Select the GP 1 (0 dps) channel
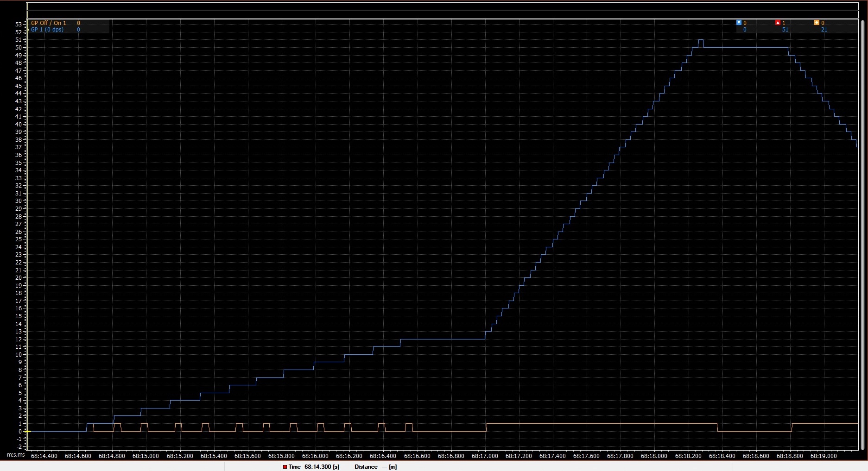Image resolution: width=868 pixels, height=471 pixels. point(47,30)
